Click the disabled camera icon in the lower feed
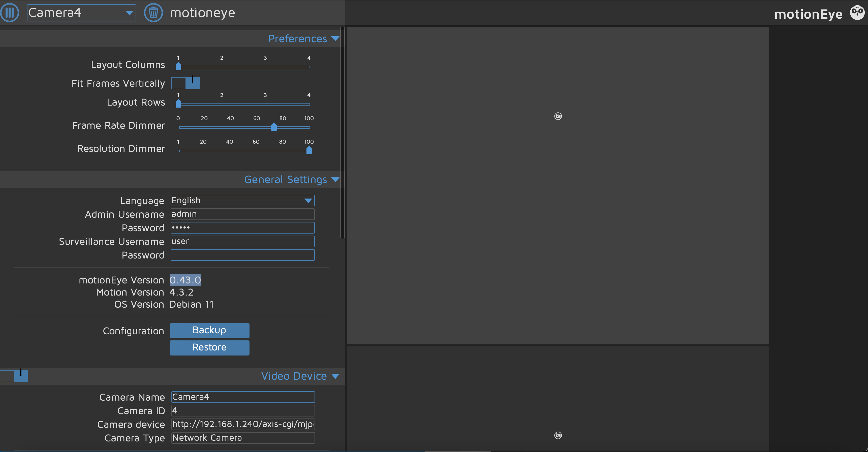Screen dimensions: 868x452 [x=558, y=435]
